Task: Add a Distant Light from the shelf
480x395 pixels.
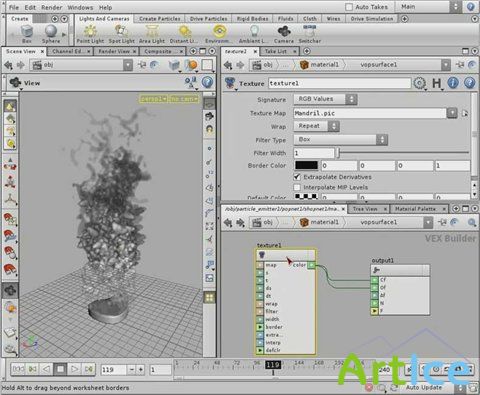Action: click(184, 35)
